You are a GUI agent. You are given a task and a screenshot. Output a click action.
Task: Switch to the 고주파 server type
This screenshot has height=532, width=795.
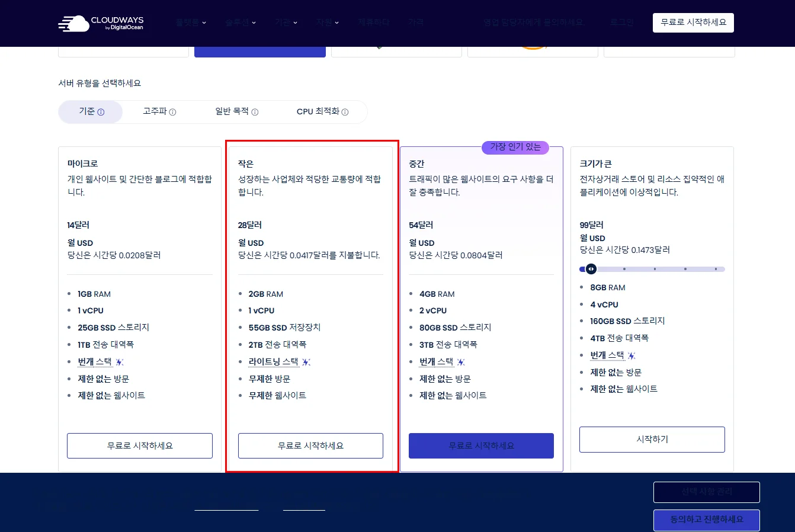coord(159,111)
